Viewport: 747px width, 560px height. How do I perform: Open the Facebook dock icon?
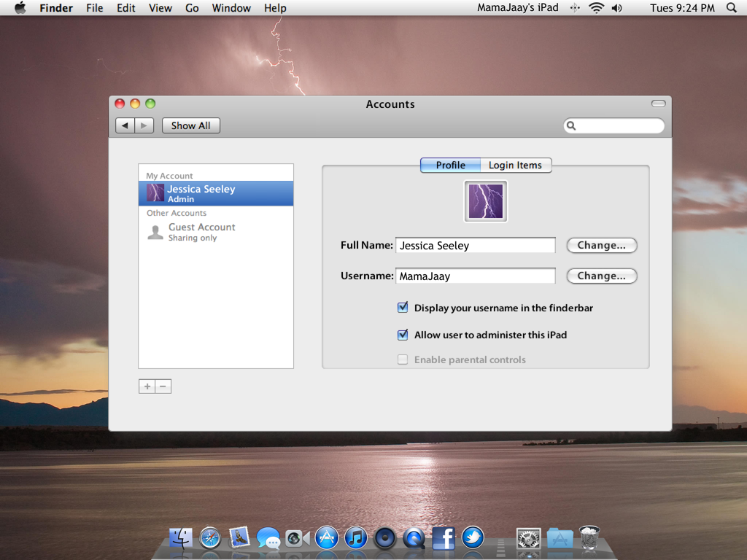pos(444,538)
